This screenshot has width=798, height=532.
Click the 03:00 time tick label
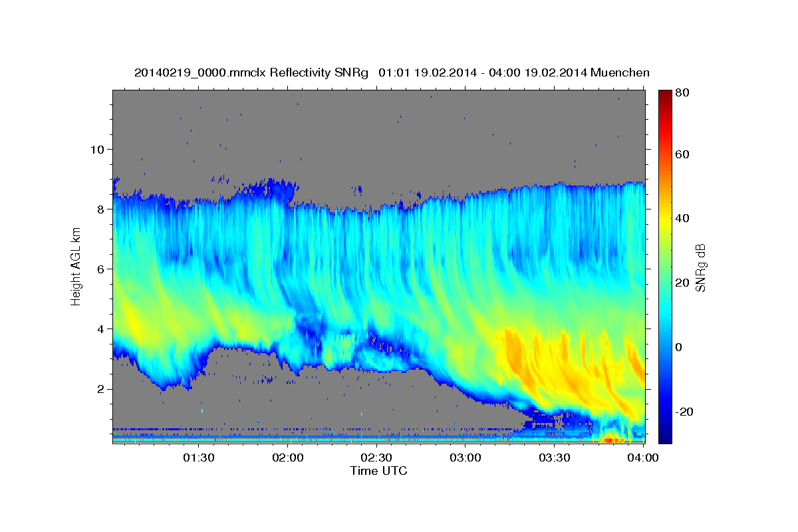[x=465, y=458]
